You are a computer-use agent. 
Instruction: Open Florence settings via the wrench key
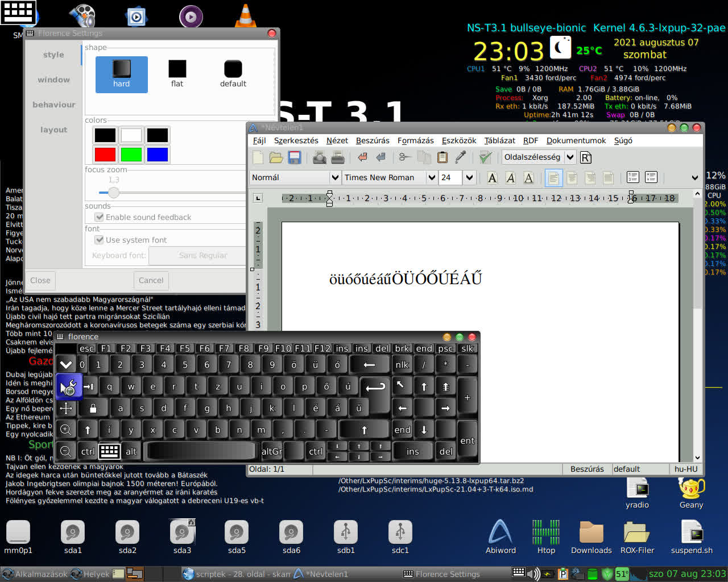click(x=68, y=386)
